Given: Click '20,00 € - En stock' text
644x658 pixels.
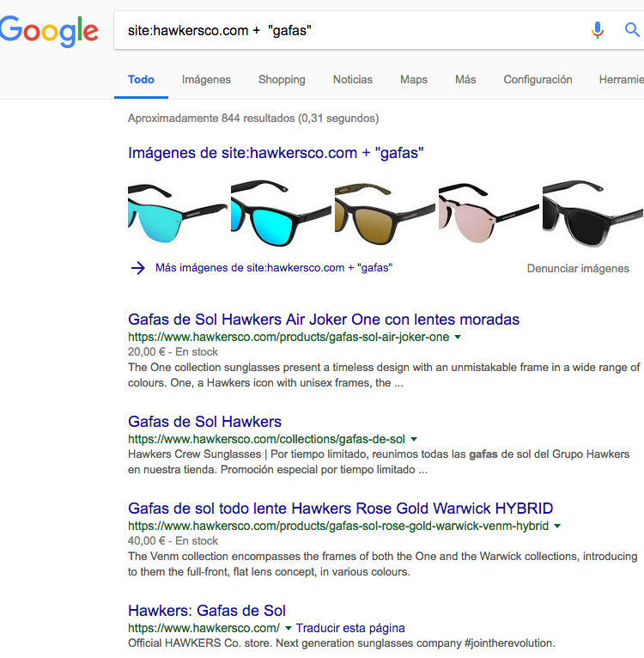Looking at the screenshot, I should (x=173, y=351).
